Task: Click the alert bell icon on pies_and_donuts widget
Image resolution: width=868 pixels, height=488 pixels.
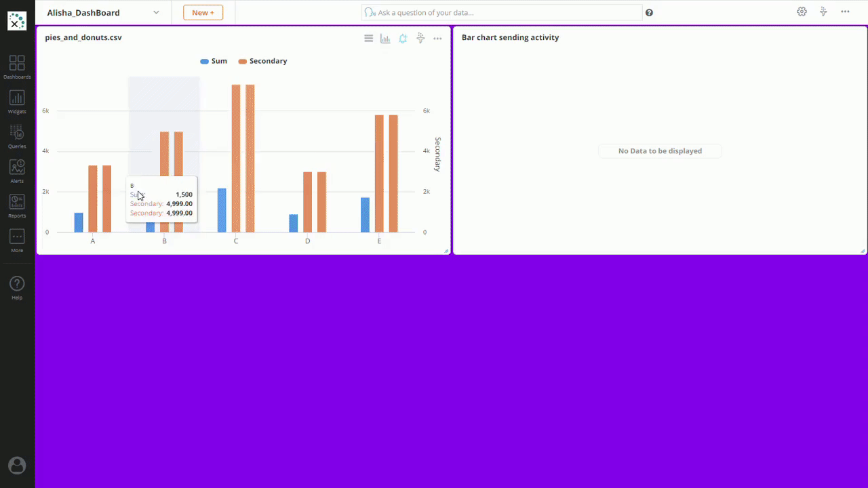Action: click(403, 39)
